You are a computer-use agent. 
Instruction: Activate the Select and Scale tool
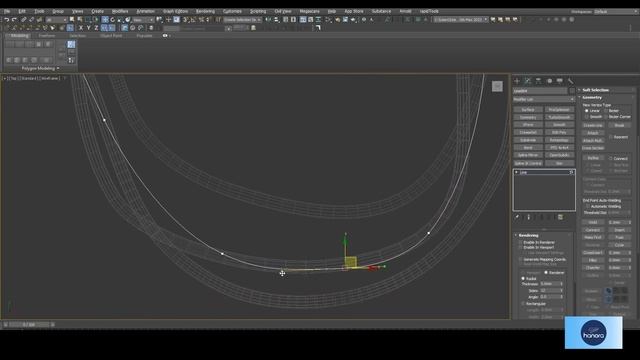point(120,20)
